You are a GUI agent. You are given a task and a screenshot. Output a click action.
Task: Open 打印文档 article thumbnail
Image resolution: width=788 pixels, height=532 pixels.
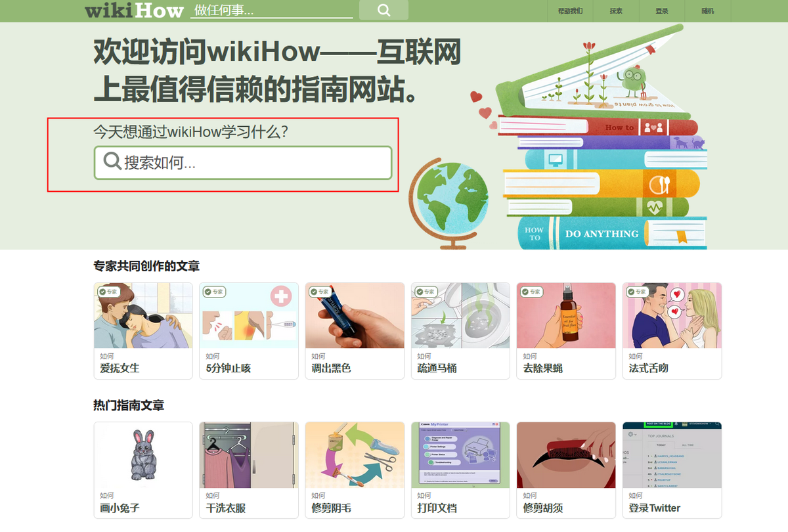coord(460,455)
